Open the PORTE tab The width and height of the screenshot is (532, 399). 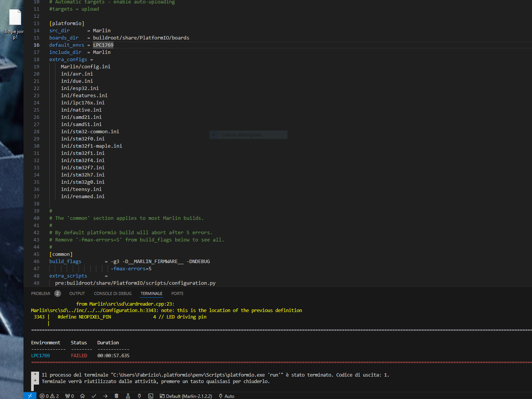177,293
